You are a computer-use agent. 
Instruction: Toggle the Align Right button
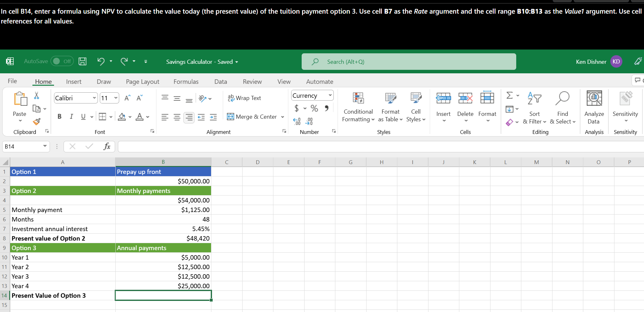(189, 117)
